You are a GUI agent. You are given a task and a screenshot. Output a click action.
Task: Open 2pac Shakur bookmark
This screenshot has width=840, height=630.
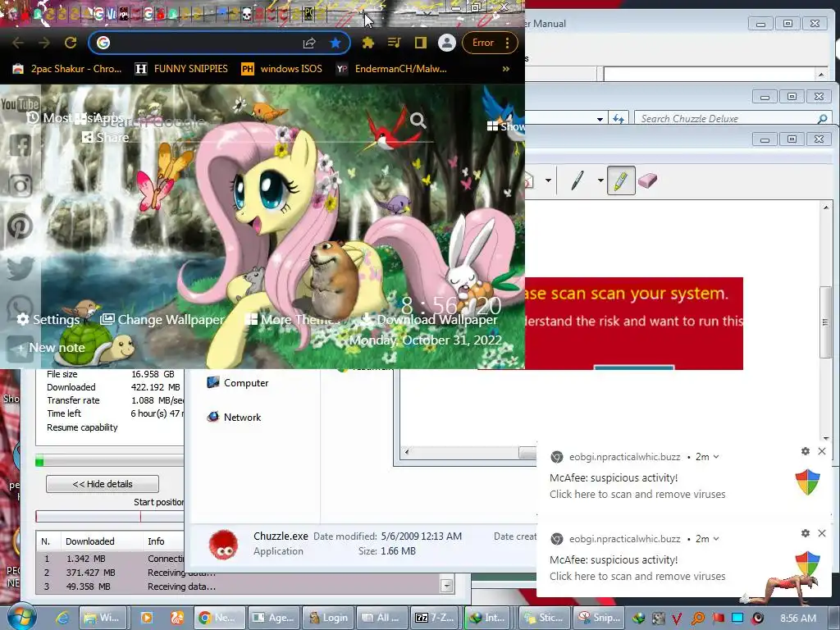point(67,69)
